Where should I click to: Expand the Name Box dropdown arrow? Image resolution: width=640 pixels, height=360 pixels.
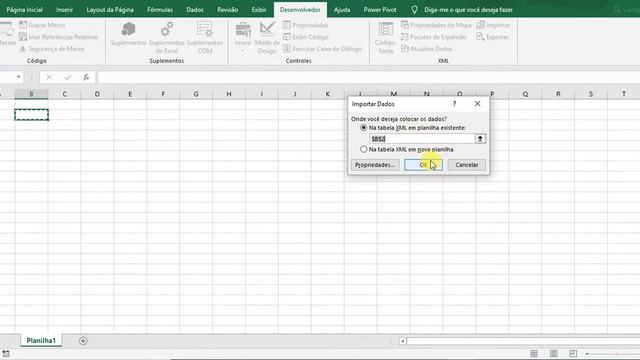coord(18,77)
